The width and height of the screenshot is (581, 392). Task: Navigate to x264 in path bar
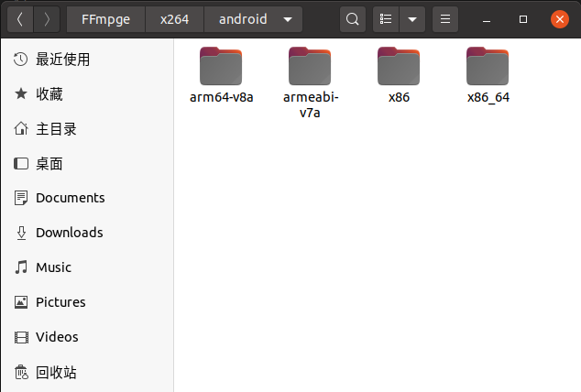[174, 18]
